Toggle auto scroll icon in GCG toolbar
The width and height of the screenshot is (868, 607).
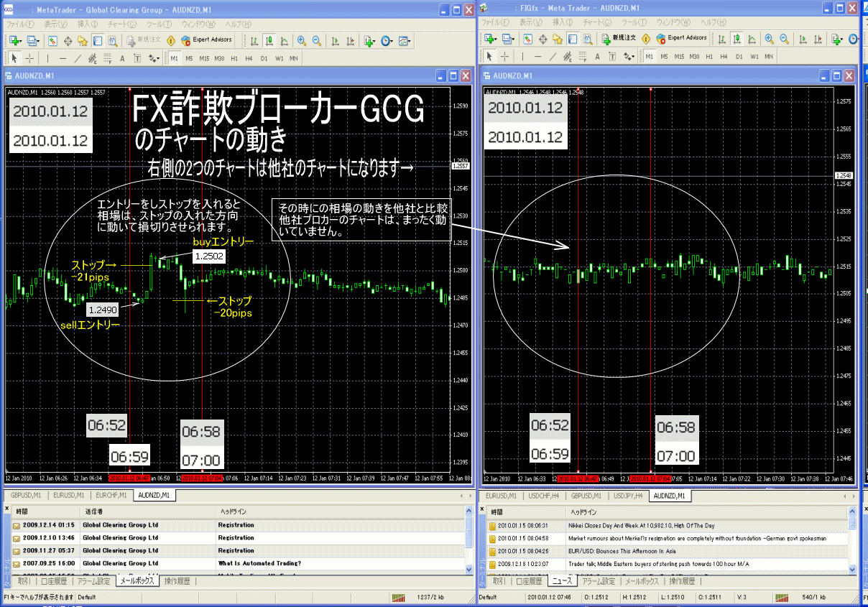(x=336, y=41)
